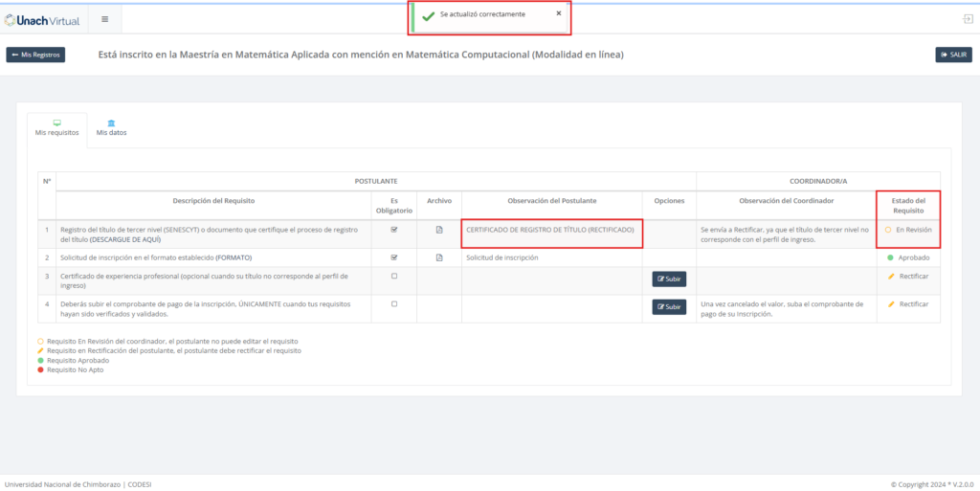
Task: Open the file icon for Solicitud de inscripción
Action: (x=439, y=257)
